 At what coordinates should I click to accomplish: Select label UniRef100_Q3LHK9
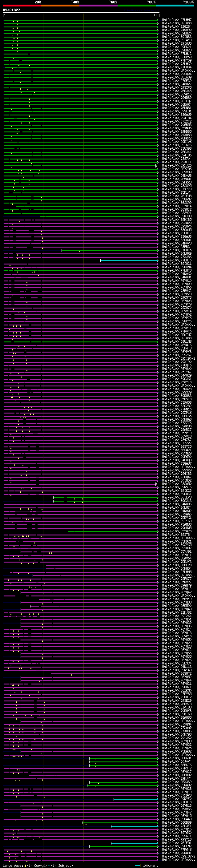tap(177, 64)
